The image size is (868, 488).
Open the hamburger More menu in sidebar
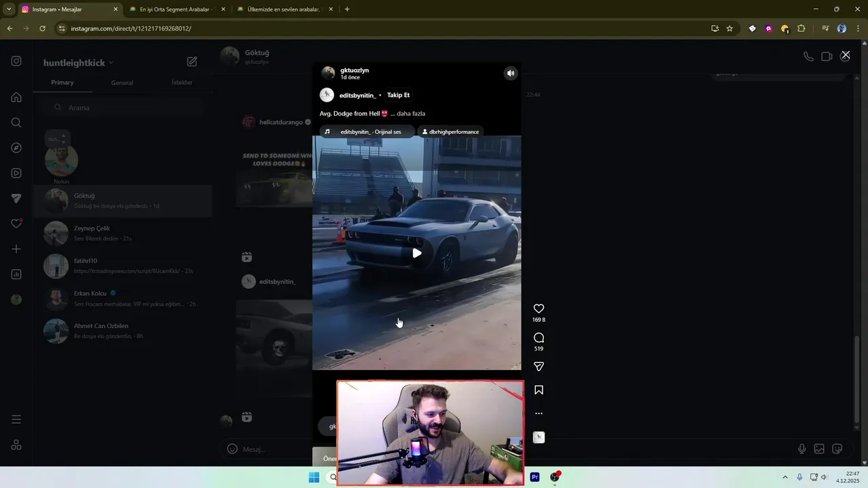click(x=16, y=420)
